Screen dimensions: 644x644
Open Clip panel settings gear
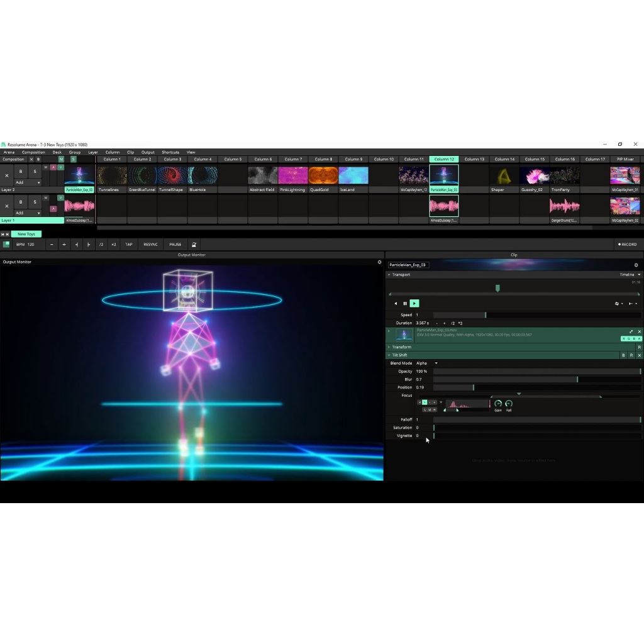click(636, 265)
